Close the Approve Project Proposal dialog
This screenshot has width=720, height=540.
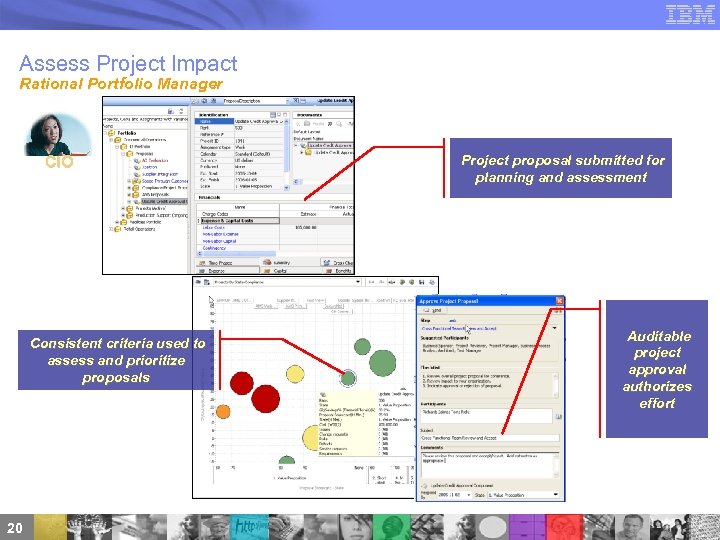(559, 301)
